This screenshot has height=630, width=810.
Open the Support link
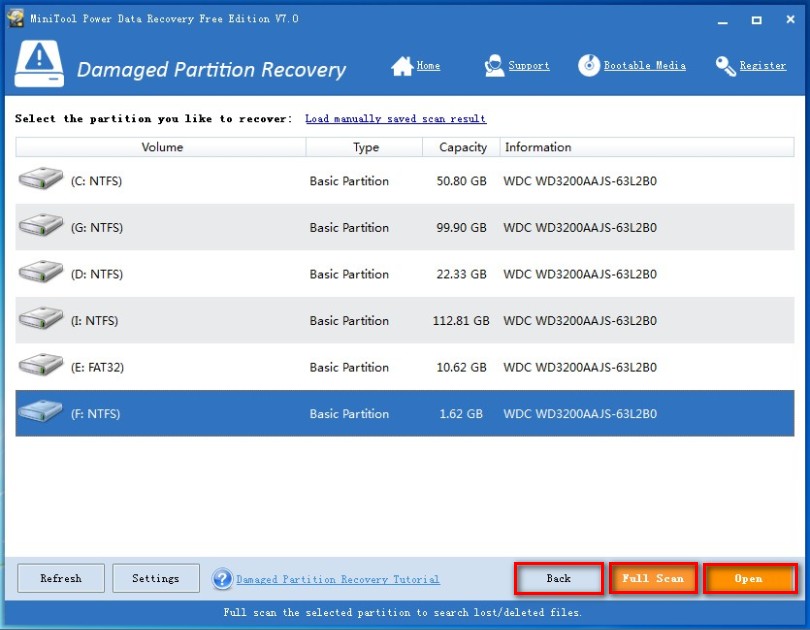(528, 66)
